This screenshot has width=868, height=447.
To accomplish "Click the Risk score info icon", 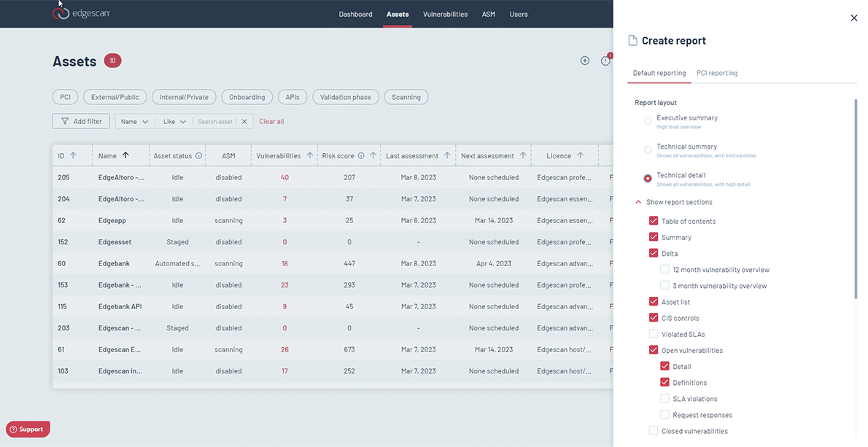I will pyautogui.click(x=361, y=156).
